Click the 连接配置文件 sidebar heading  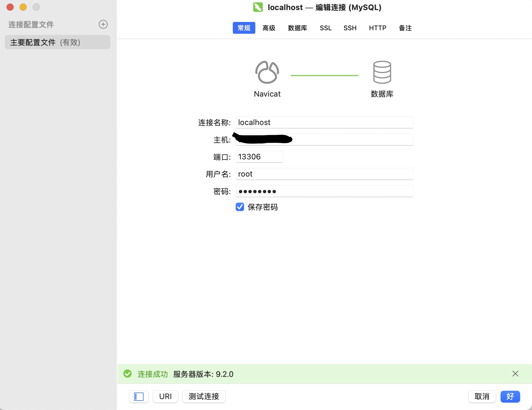point(31,25)
